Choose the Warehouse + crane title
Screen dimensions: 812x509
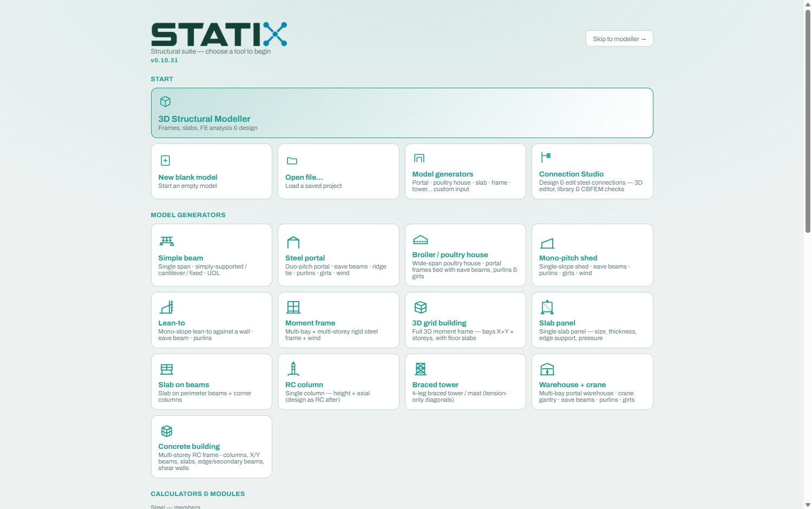[x=572, y=384]
